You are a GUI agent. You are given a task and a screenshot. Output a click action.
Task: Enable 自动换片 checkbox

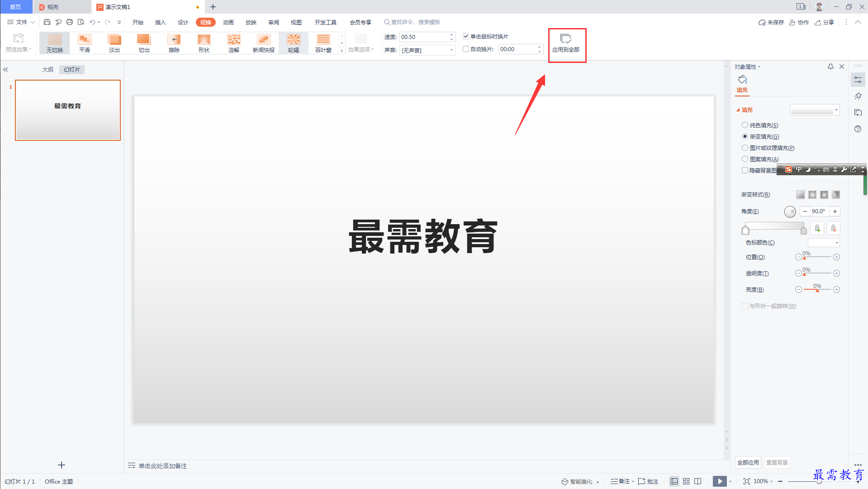click(x=466, y=49)
